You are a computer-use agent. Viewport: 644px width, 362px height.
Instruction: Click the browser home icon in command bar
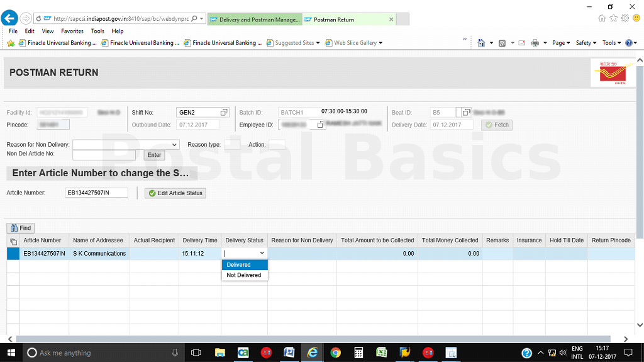(x=481, y=43)
